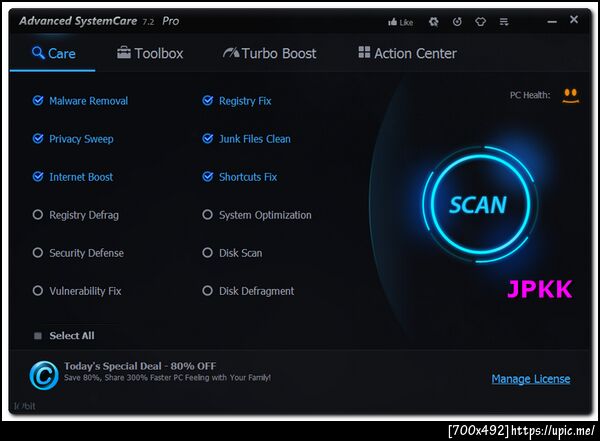Close the Advanced SystemCare window
This screenshot has height=441, width=600.
(x=574, y=19)
